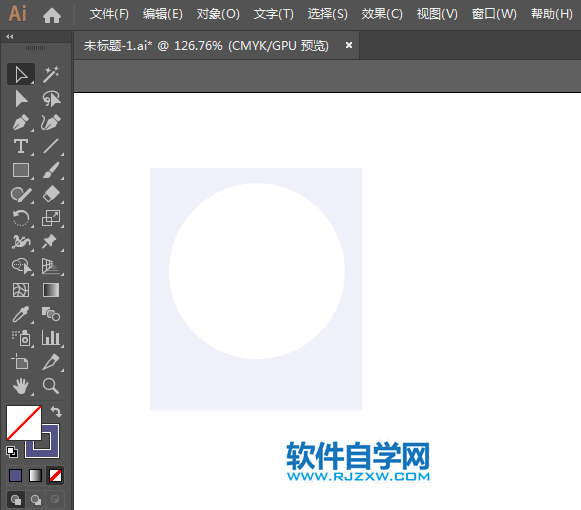Image resolution: width=581 pixels, height=510 pixels.
Task: Select the Shape Builder tool
Action: pos(22,266)
